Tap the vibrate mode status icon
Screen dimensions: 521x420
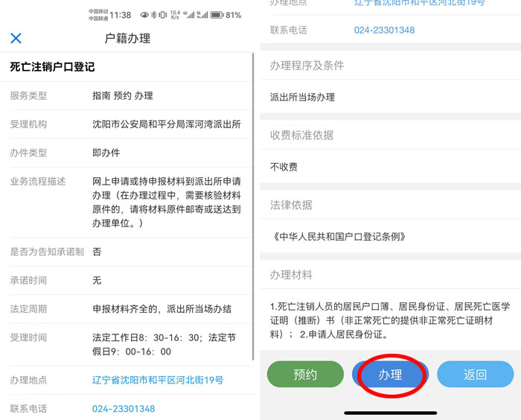(162, 15)
